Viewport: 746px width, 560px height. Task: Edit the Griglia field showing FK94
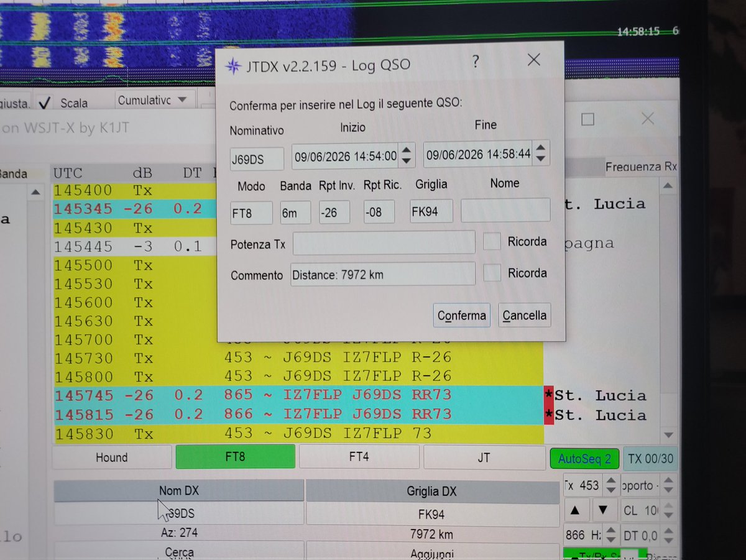pyautogui.click(x=431, y=211)
